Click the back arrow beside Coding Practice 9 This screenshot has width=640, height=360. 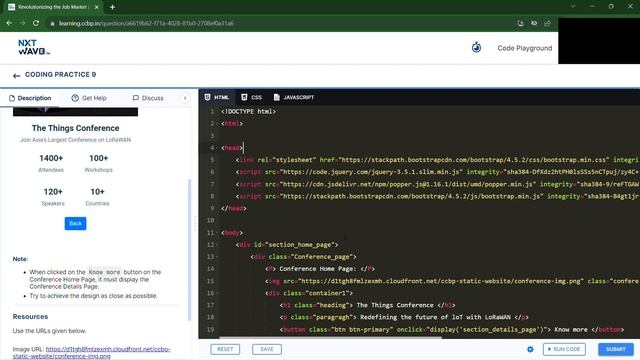(16, 76)
